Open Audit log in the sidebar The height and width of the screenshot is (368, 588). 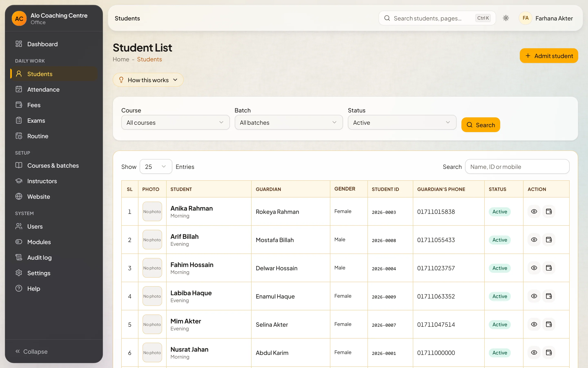54,258
